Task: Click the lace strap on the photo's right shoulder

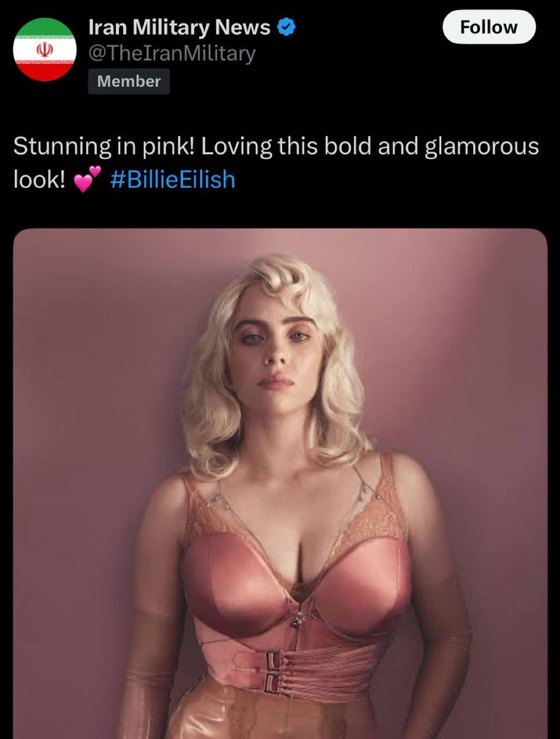Action: click(389, 493)
